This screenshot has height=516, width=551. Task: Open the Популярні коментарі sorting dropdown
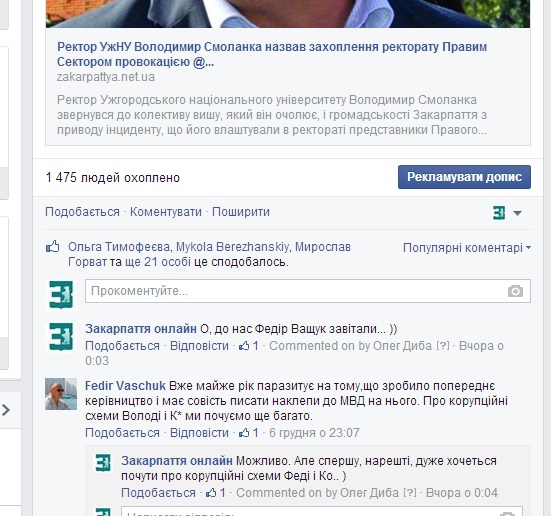pyautogui.click(x=467, y=248)
